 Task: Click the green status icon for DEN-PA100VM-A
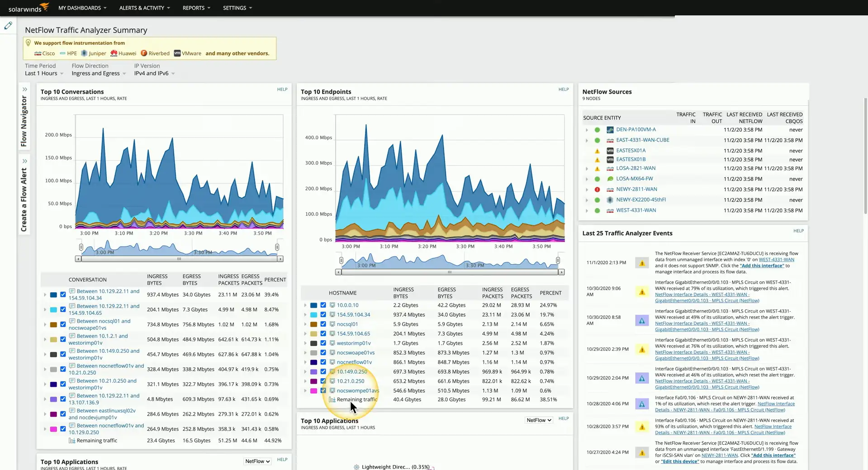[597, 130]
